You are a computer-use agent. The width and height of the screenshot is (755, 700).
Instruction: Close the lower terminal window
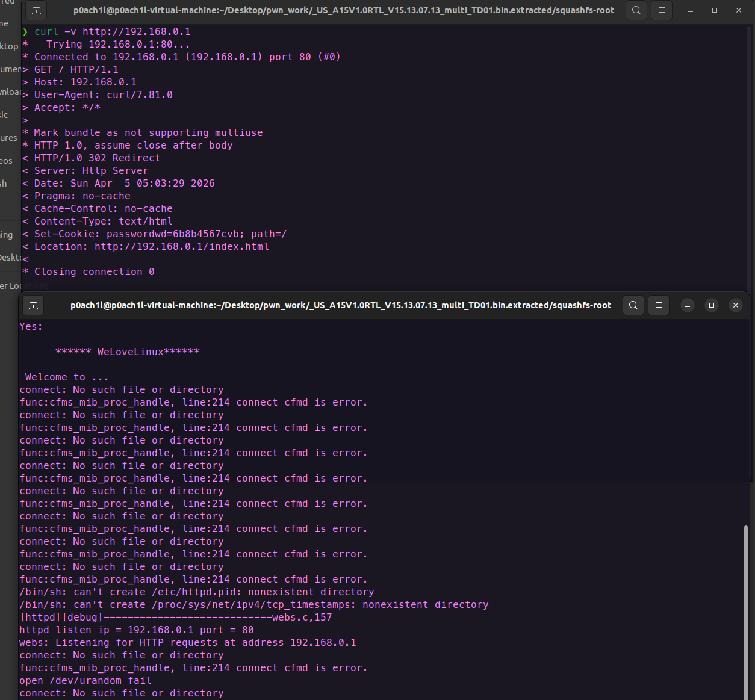(x=735, y=305)
